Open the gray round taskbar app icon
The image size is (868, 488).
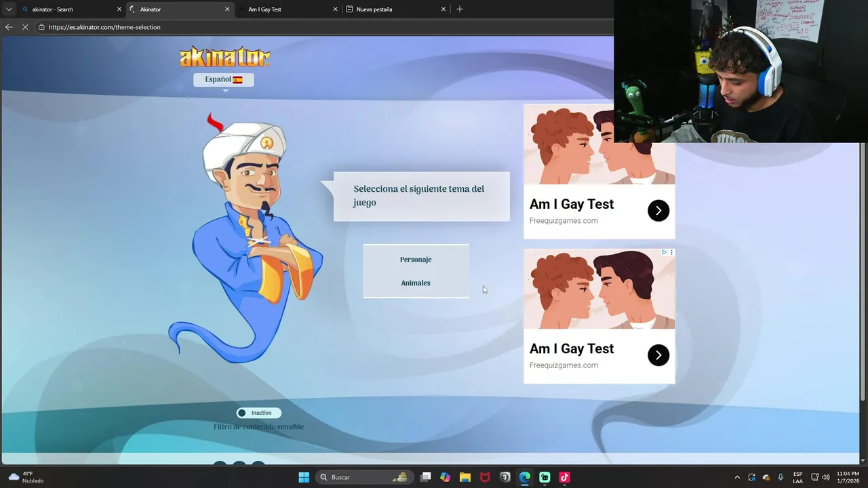tap(505, 477)
